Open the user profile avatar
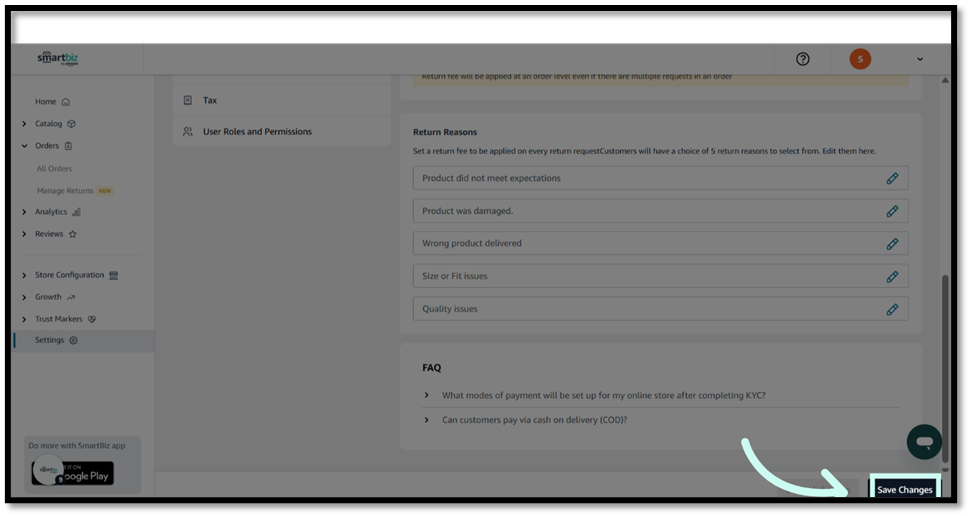 pyautogui.click(x=860, y=59)
